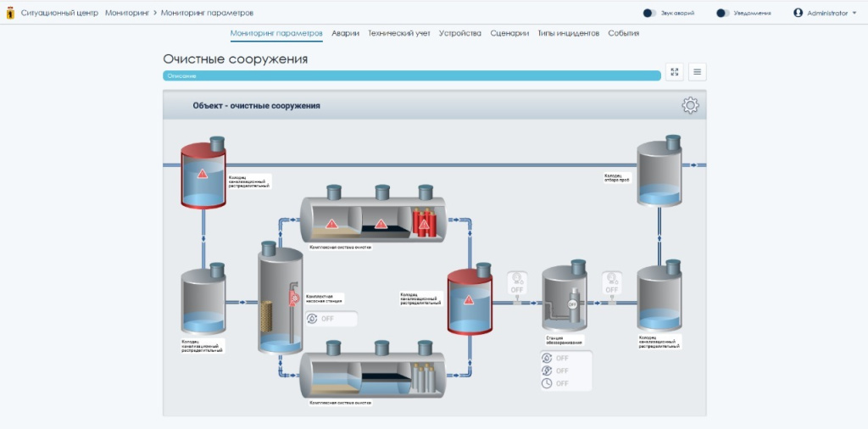Image resolution: width=868 pixels, height=429 pixels.
Task: Click warning triangle on upper-left red well
Action: (x=203, y=174)
